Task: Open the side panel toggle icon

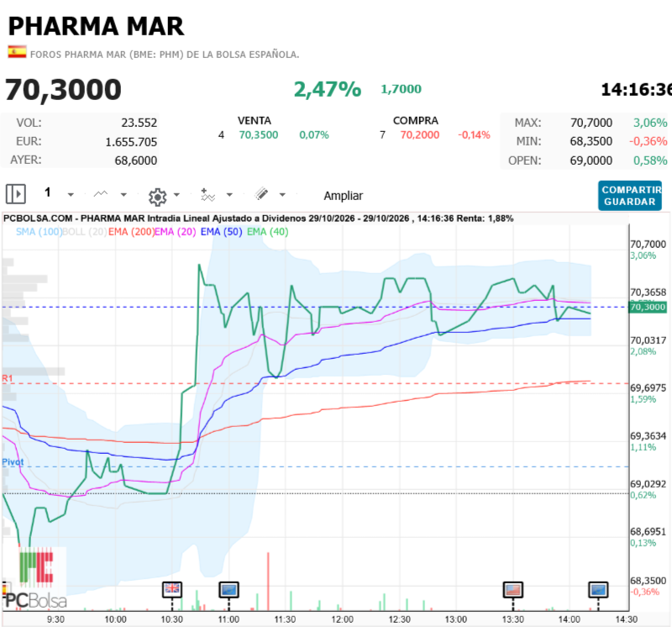Action: point(16,194)
